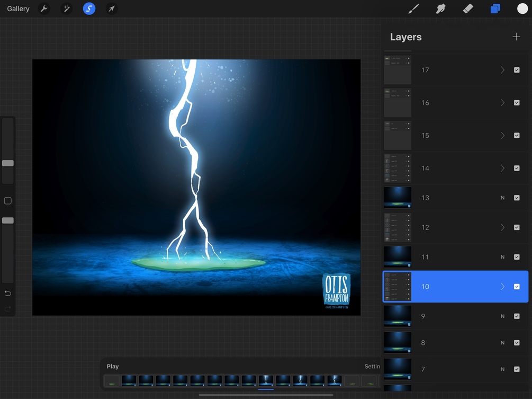Open blend mode N for layer 11

[502, 257]
